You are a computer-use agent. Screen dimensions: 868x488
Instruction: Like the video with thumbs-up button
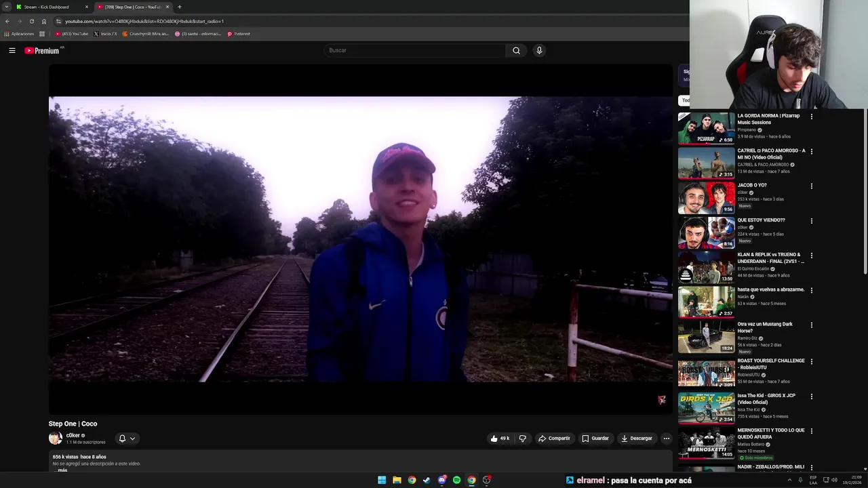[500, 439]
